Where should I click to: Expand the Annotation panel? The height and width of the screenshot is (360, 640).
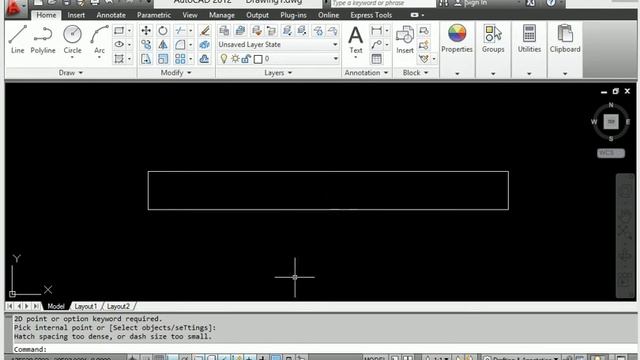tap(366, 73)
